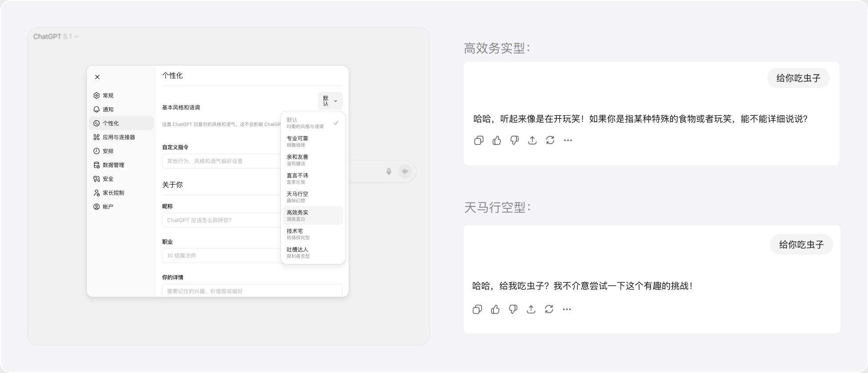Regenerate the 高效务实型 response
The height and width of the screenshot is (373, 868).
click(550, 140)
